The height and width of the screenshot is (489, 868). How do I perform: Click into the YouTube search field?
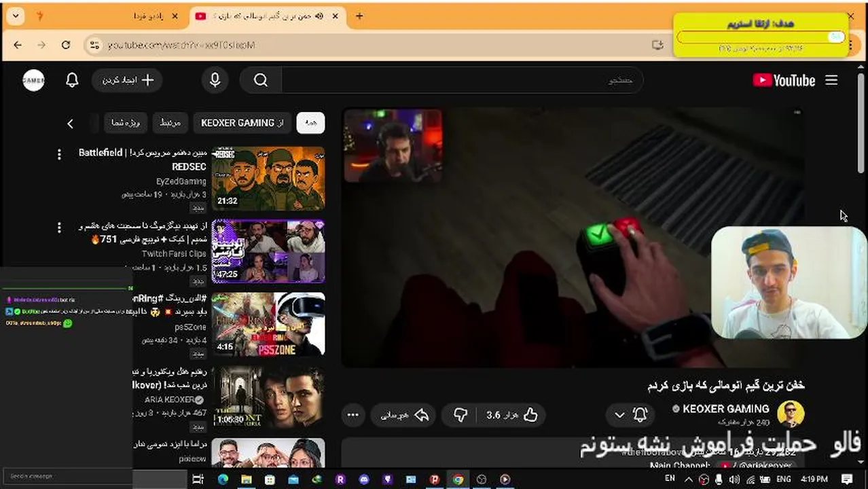coord(462,80)
